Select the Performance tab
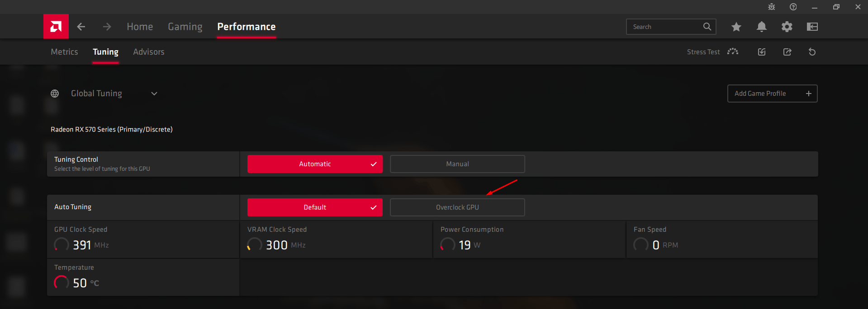 pyautogui.click(x=247, y=27)
